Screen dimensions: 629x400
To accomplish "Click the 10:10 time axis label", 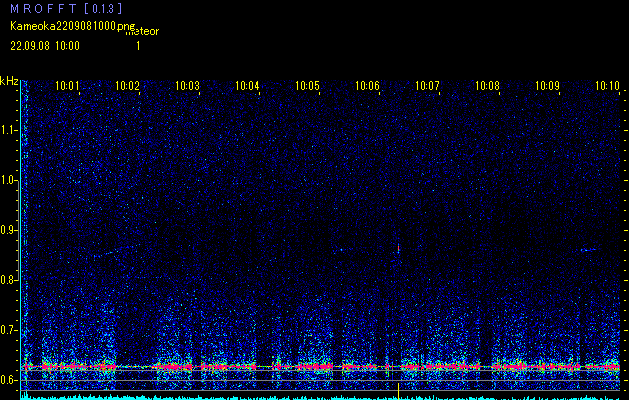I will click(607, 85).
